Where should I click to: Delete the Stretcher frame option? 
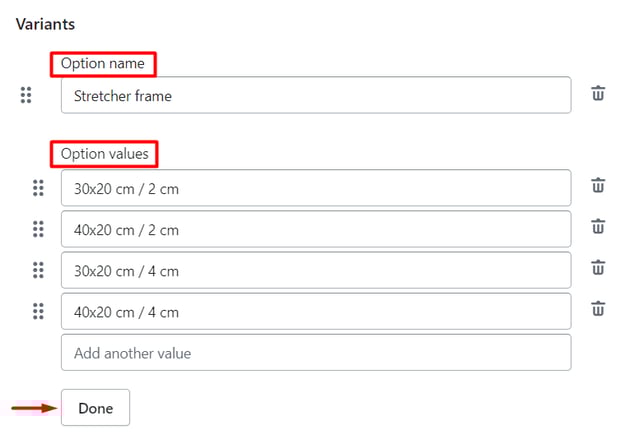[598, 94]
